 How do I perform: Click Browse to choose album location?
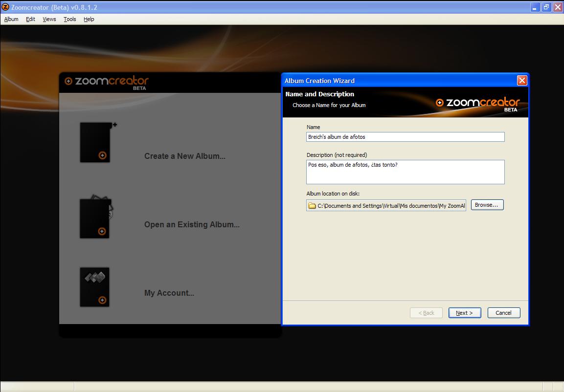487,205
